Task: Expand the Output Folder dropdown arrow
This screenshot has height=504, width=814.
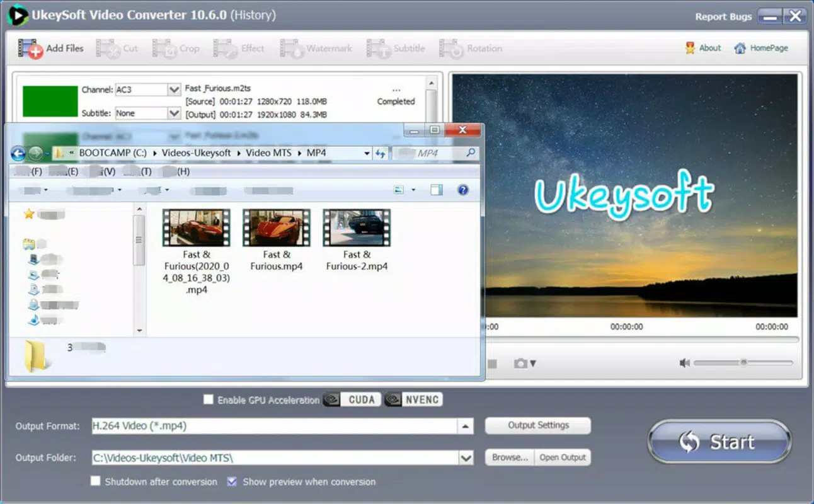Action: (466, 458)
